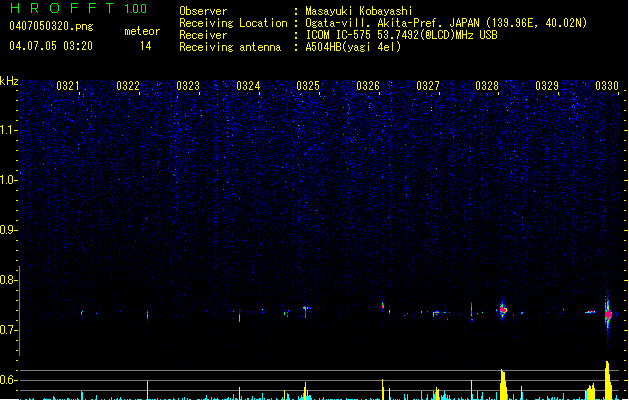Click the Observer label
This screenshot has width=629, height=400.
[x=203, y=11]
